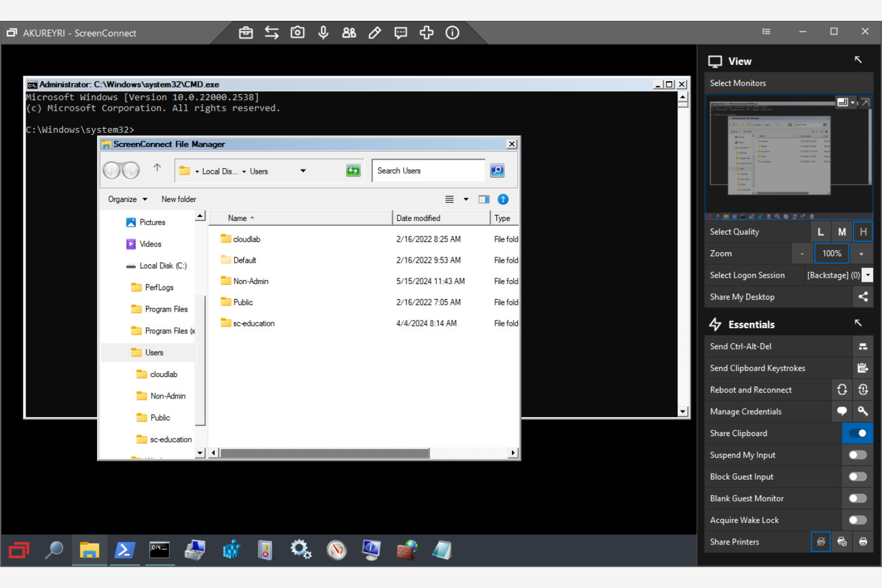Screen dimensions: 882x588
Task: Open the Select Logon Session dropdown
Action: tap(868, 275)
